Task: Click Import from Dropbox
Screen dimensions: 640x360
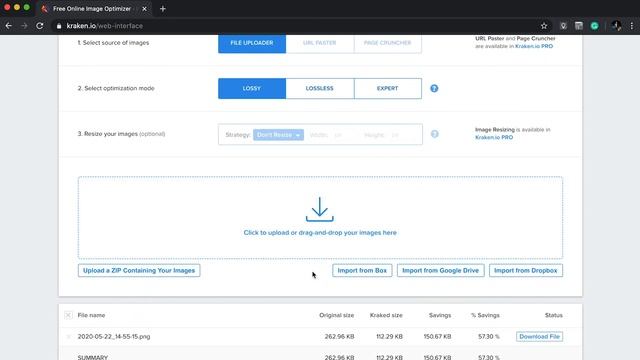Action: 526,270
